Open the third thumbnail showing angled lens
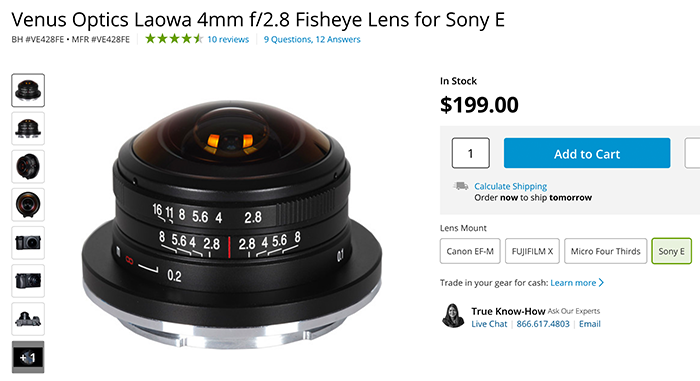This screenshot has height=381, width=700. coord(28,167)
